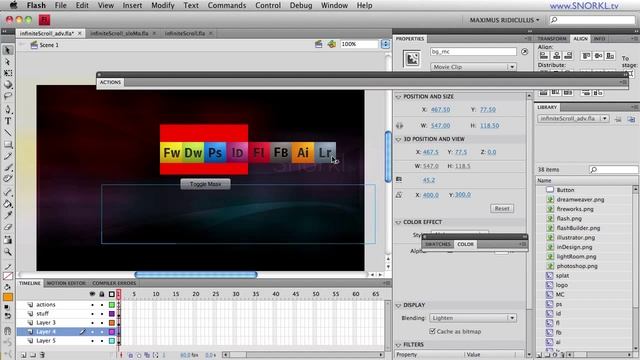Click the Edit Scene clapper icon

[x=318, y=44]
